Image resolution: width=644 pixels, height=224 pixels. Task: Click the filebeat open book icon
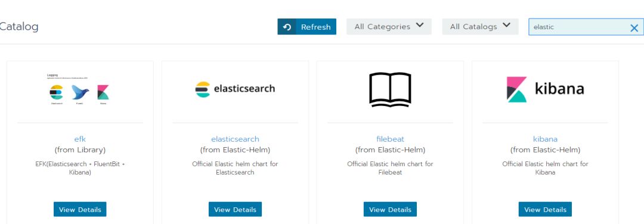[x=390, y=89]
